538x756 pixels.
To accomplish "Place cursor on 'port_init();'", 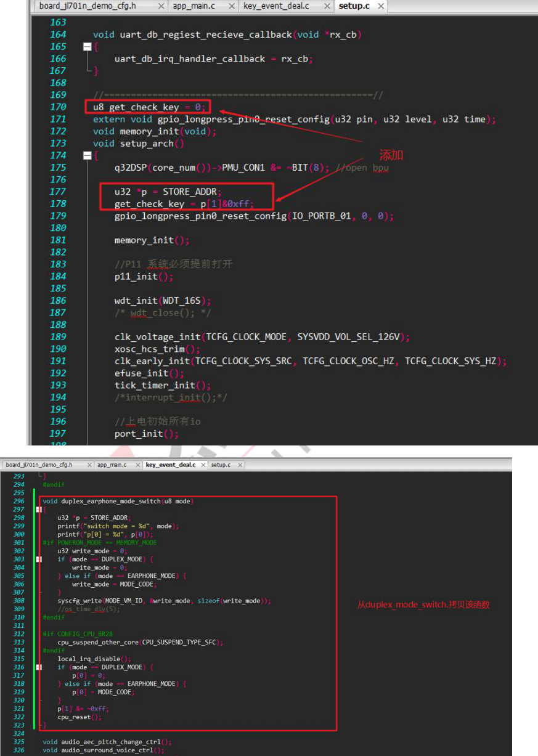I will click(x=147, y=434).
